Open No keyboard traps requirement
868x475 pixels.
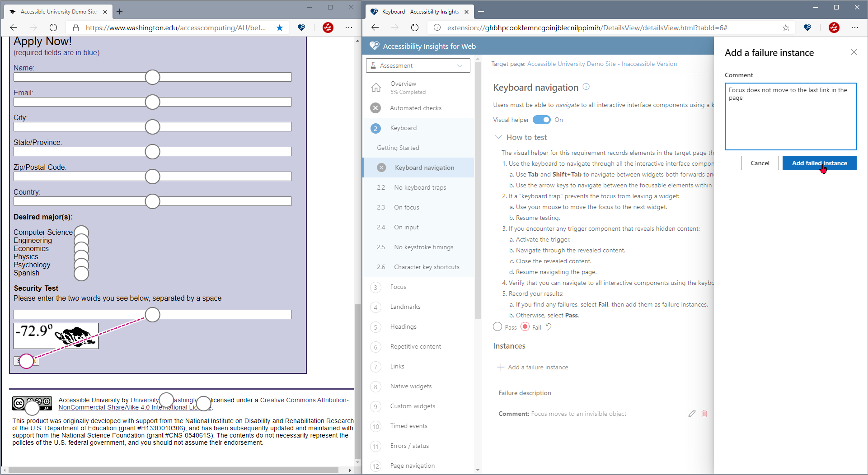click(418, 187)
